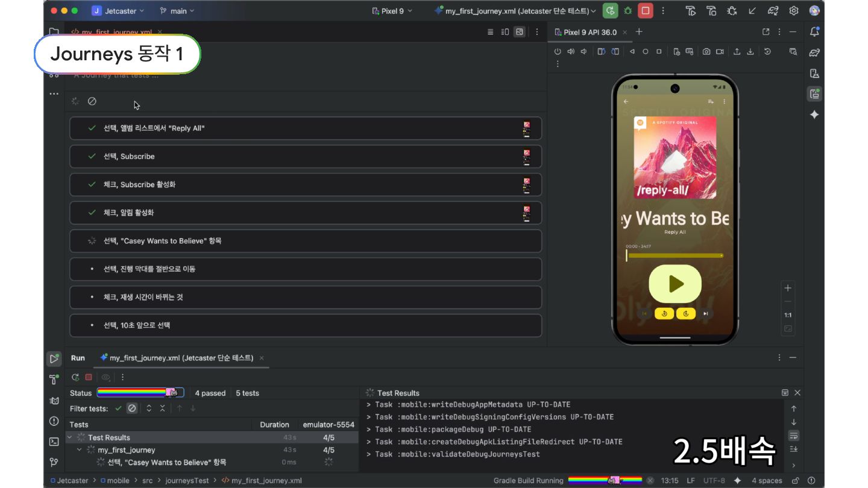Click Sync Project with Gradle elephant icon in top toolbar
Image resolution: width=868 pixels, height=488 pixels.
pyautogui.click(x=773, y=11)
